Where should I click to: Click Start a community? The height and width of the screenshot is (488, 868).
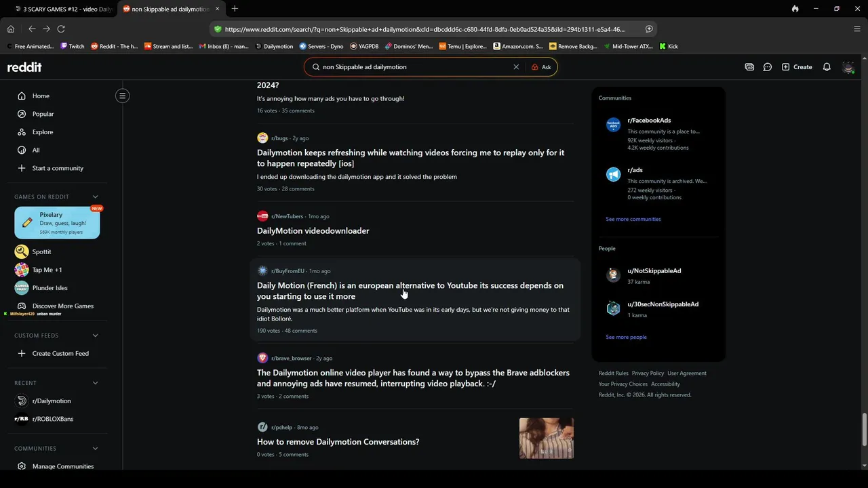tap(57, 168)
